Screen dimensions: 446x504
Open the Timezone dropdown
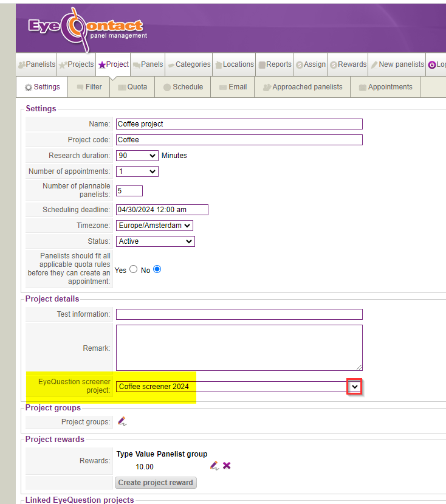(154, 226)
